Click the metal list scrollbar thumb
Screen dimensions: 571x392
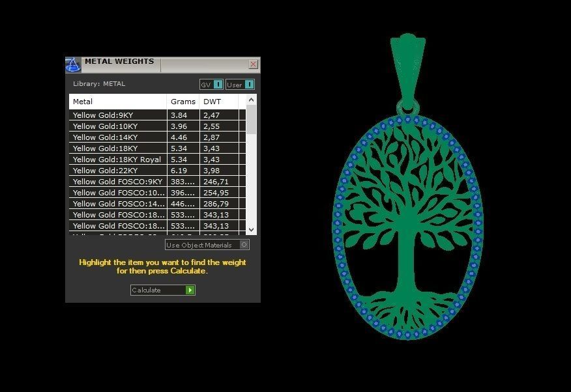click(251, 119)
